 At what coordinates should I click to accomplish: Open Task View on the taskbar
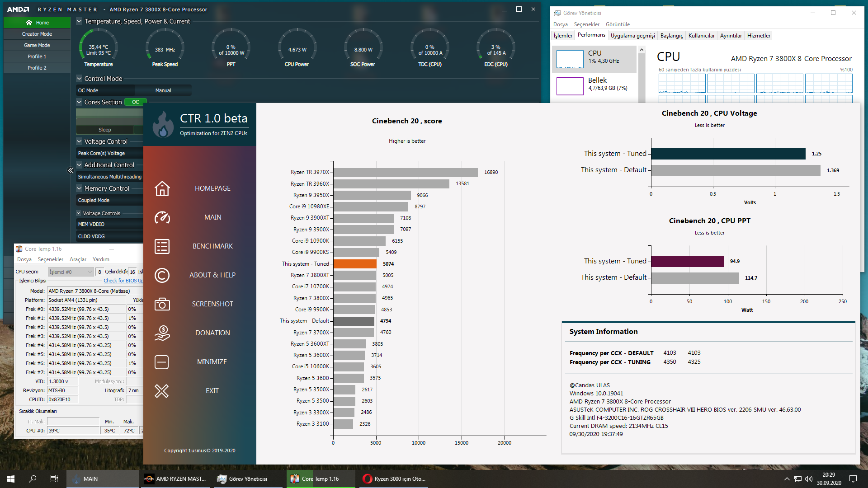click(x=54, y=479)
